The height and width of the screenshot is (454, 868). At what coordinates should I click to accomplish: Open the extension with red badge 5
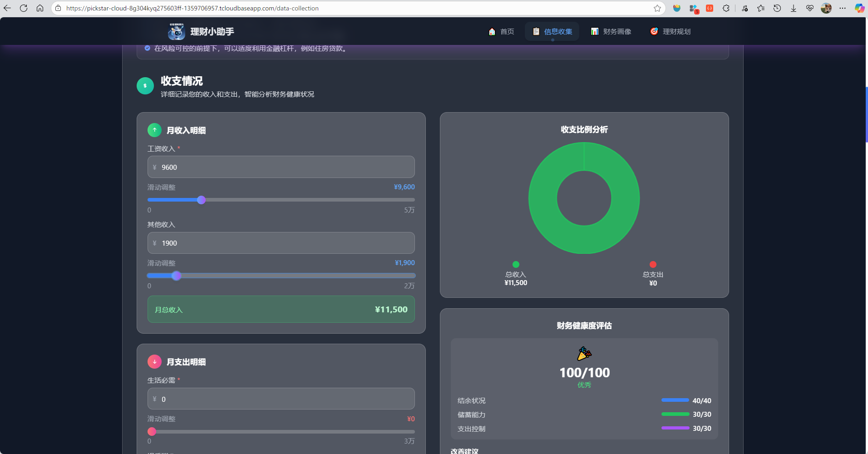point(694,9)
